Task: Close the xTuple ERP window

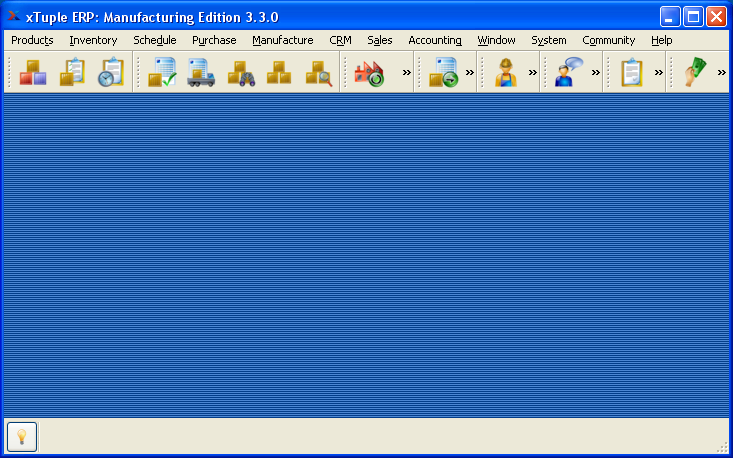Action: [716, 17]
